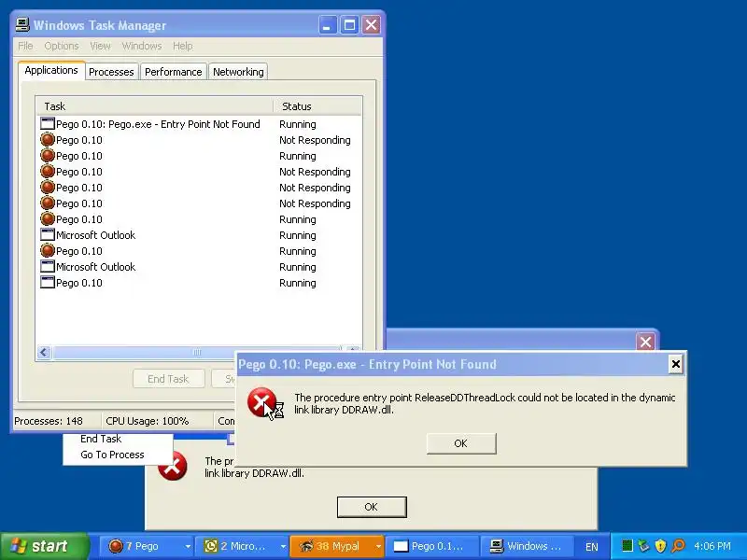Click the tray icon right of the green square
This screenshot has width=747, height=560.
click(x=643, y=546)
